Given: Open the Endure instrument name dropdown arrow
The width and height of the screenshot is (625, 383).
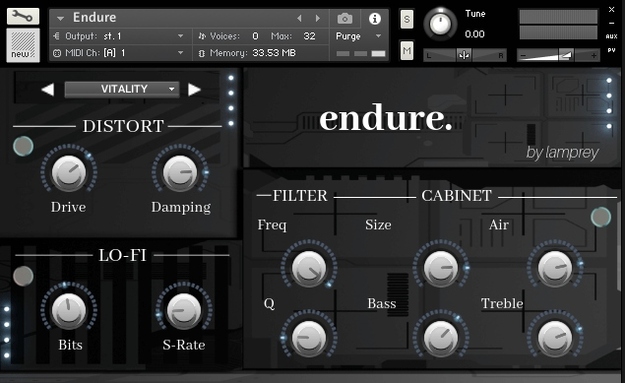Looking at the screenshot, I should tap(60, 18).
